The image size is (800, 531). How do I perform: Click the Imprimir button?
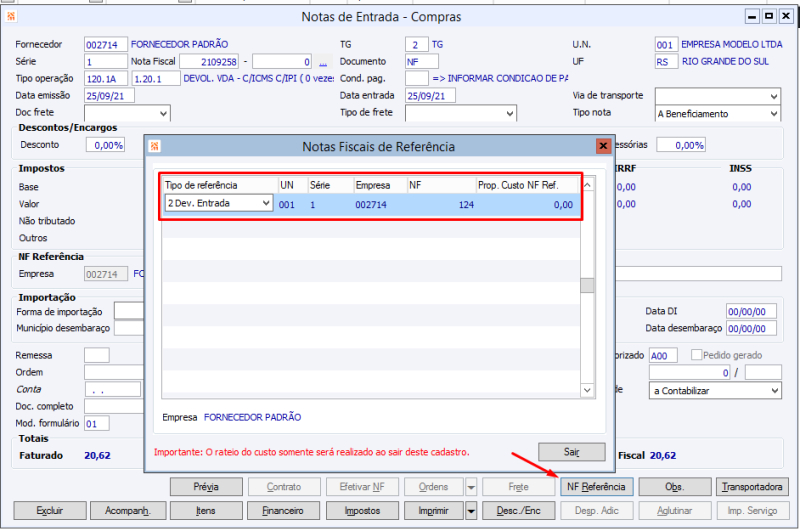434,511
